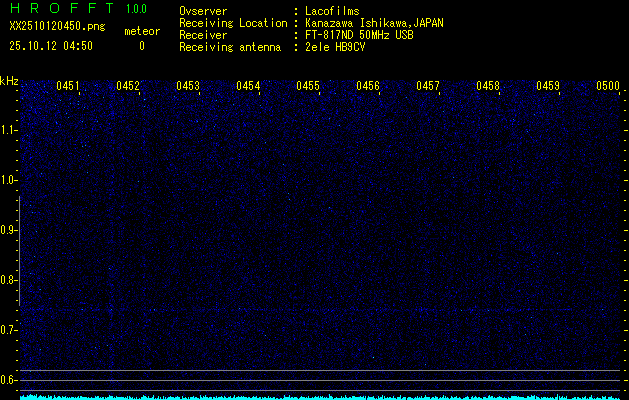Select the observer name Lacofilms
The image size is (629, 400).
[332, 11]
